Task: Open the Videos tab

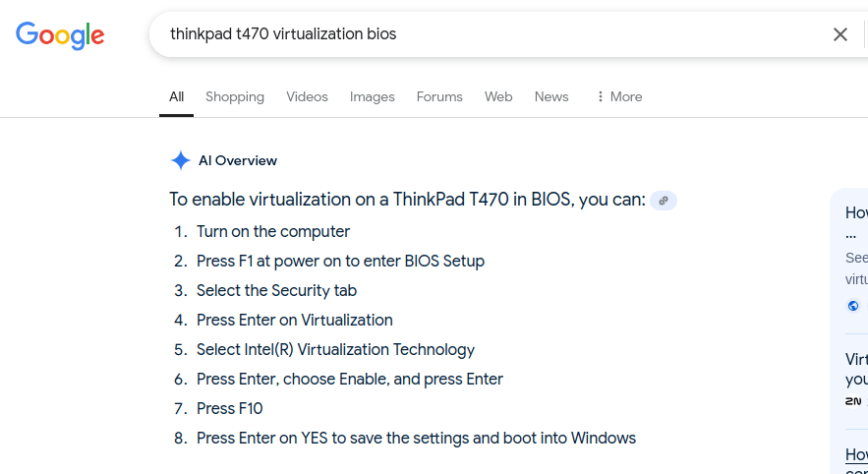Action: coord(308,97)
